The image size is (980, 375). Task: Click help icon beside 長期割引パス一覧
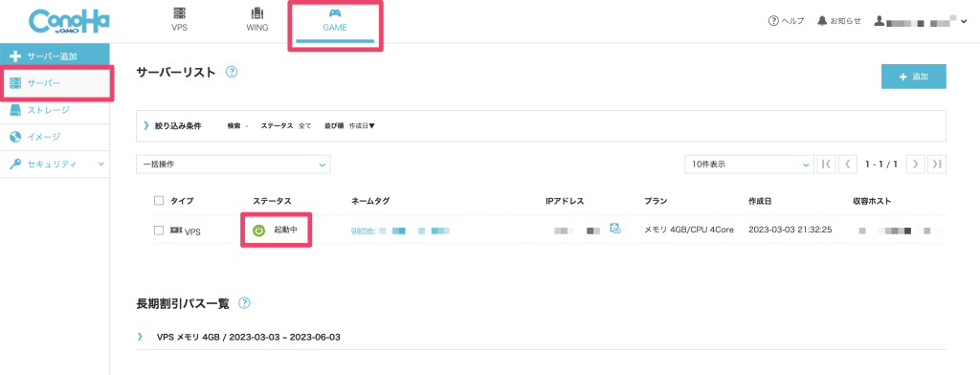click(244, 303)
